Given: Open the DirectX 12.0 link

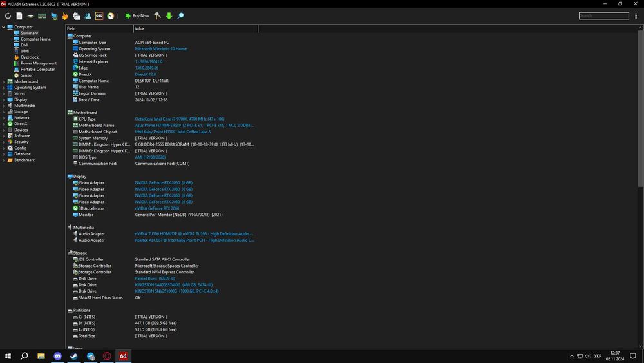Looking at the screenshot, I should click(x=146, y=74).
